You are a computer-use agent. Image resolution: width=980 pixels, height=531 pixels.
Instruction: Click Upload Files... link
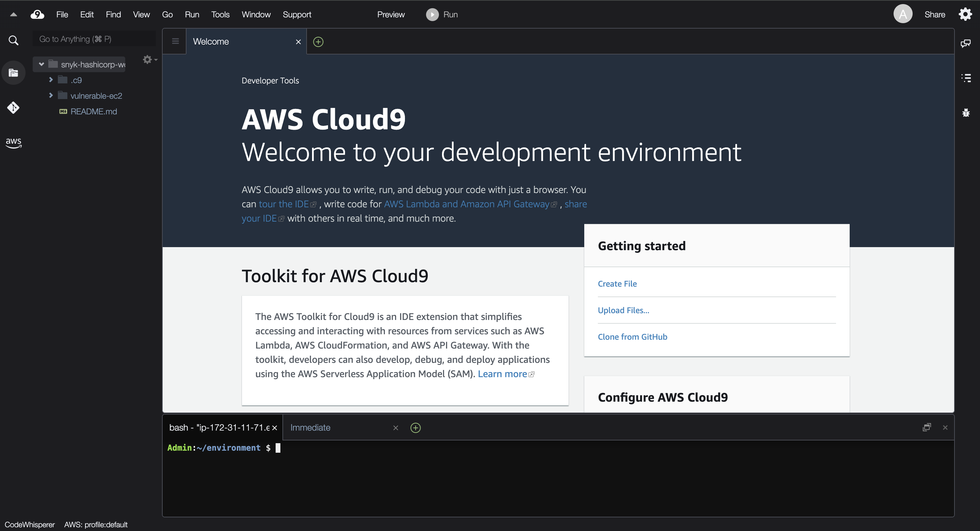pyautogui.click(x=623, y=310)
